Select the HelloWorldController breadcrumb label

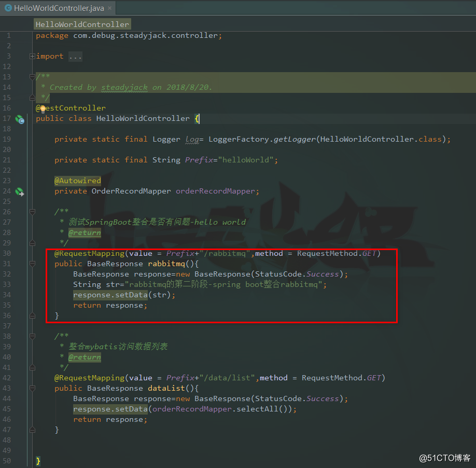82,24
